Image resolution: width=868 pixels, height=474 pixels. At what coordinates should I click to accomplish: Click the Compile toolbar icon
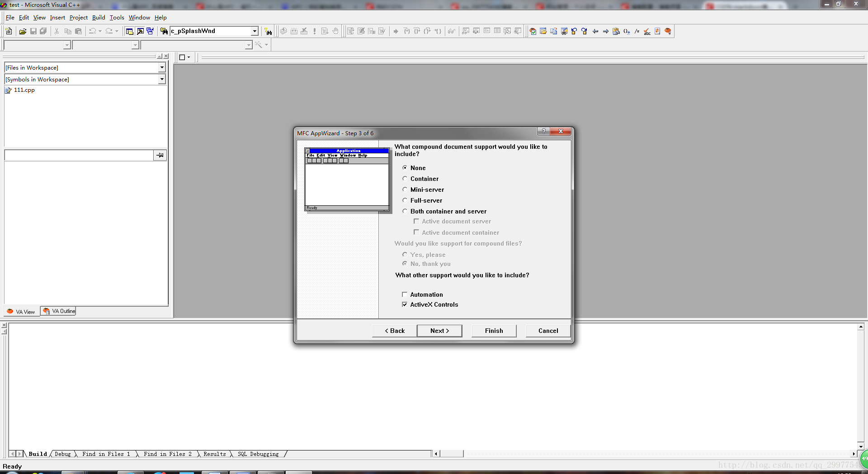283,31
